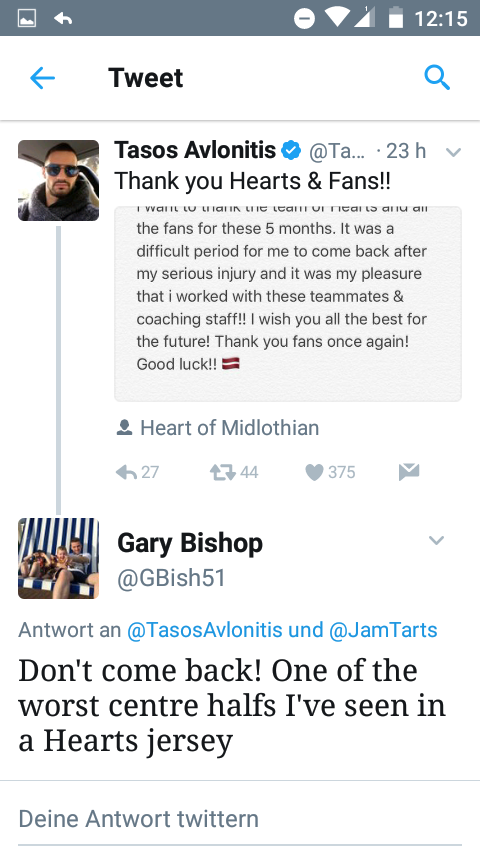Screen dimensions: 480x854
Task: Expand options chevron on Tasos tweet
Action: point(453,152)
